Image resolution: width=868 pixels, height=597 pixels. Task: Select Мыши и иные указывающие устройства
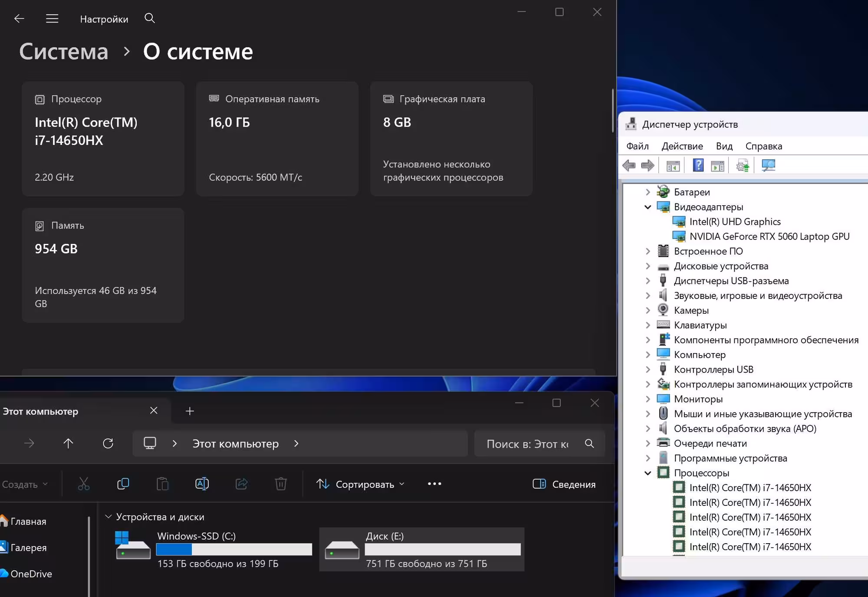pyautogui.click(x=763, y=414)
